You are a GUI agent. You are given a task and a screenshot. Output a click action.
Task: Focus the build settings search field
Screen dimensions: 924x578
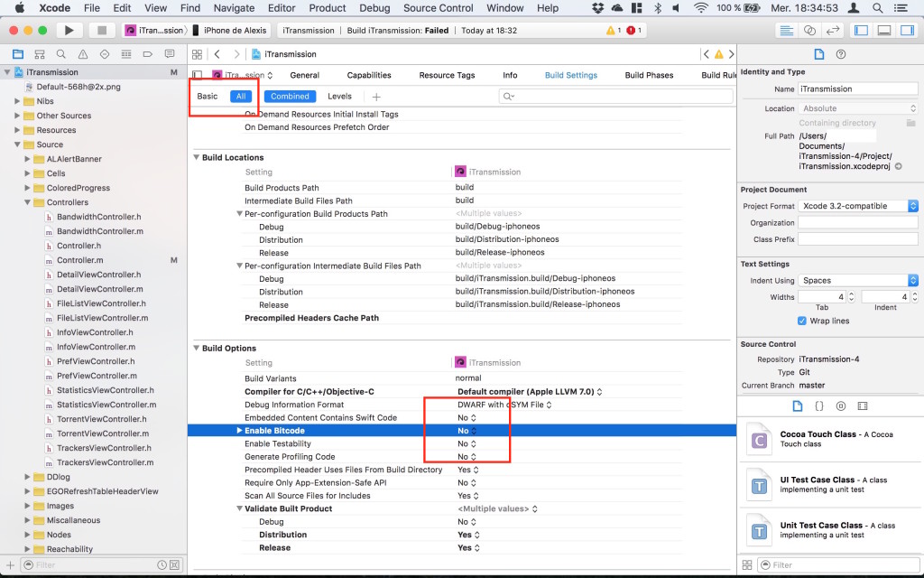coord(615,96)
